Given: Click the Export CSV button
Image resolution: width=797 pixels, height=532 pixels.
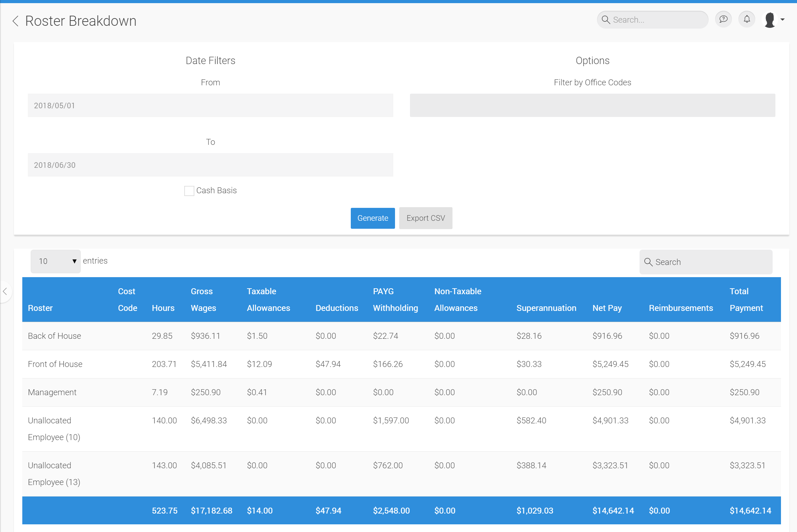Looking at the screenshot, I should point(425,218).
